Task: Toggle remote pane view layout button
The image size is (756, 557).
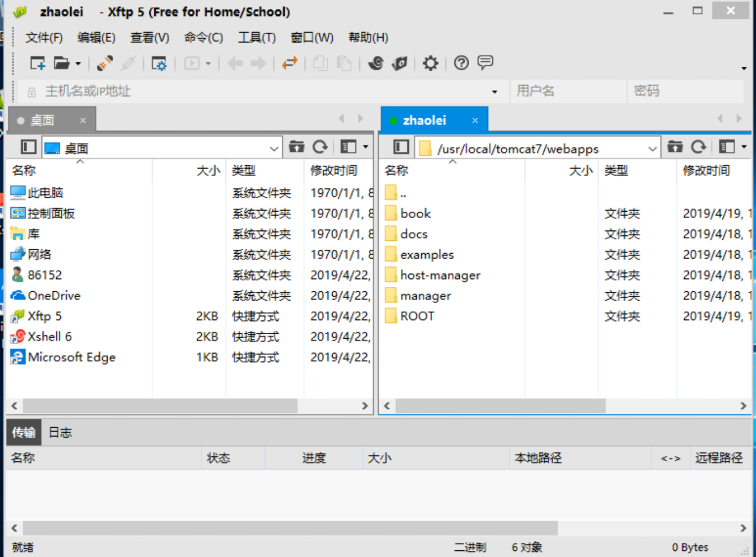Action: 727,147
